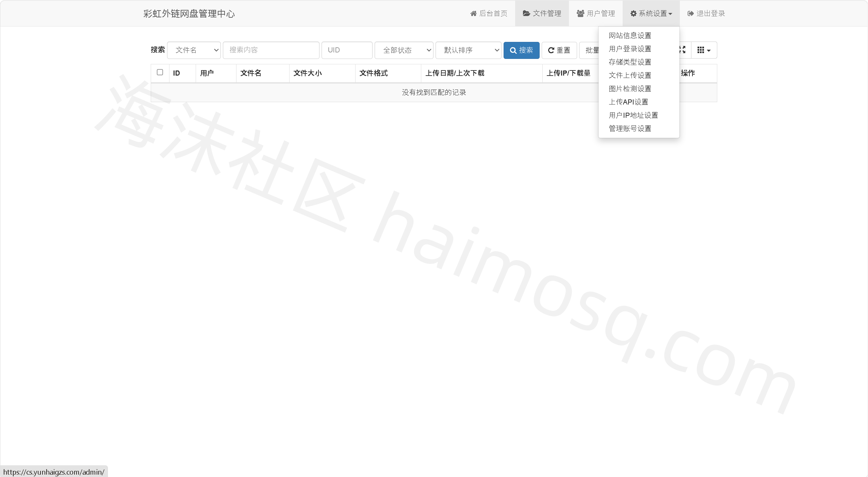Select 网站信息设置 from the menu
This screenshot has width=868, height=477.
click(x=639, y=35)
